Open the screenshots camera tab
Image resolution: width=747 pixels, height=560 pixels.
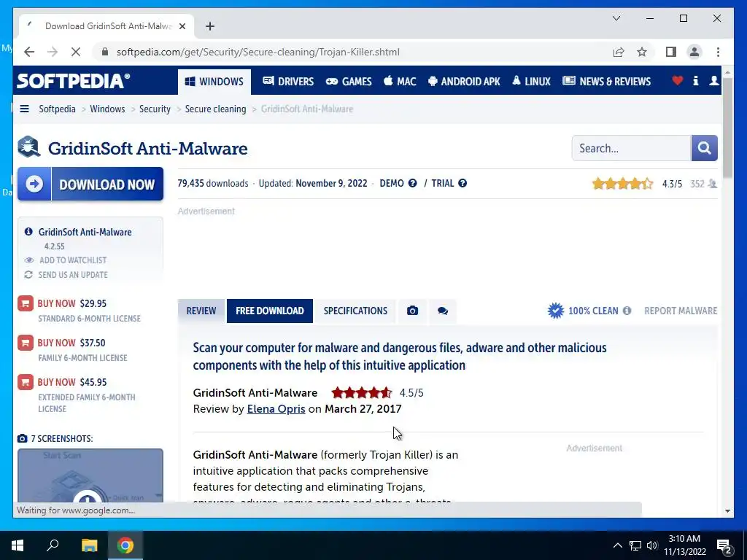coord(412,311)
